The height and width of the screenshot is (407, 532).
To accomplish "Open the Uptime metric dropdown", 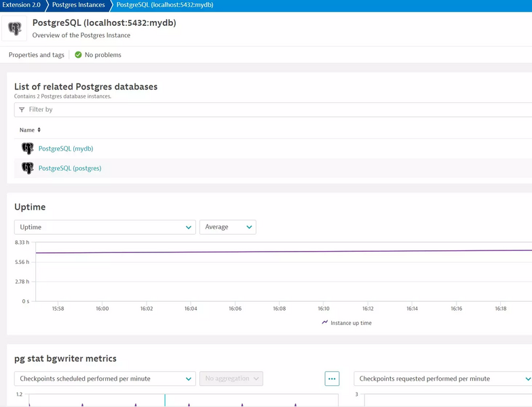I will tap(105, 227).
